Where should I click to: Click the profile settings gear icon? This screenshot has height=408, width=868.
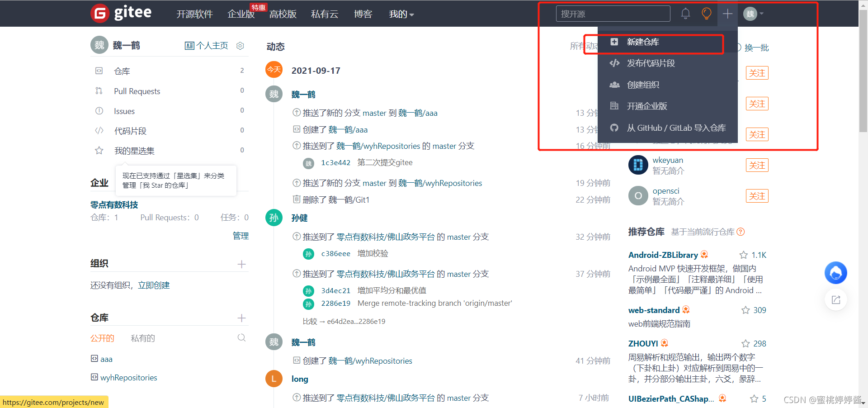(x=241, y=46)
